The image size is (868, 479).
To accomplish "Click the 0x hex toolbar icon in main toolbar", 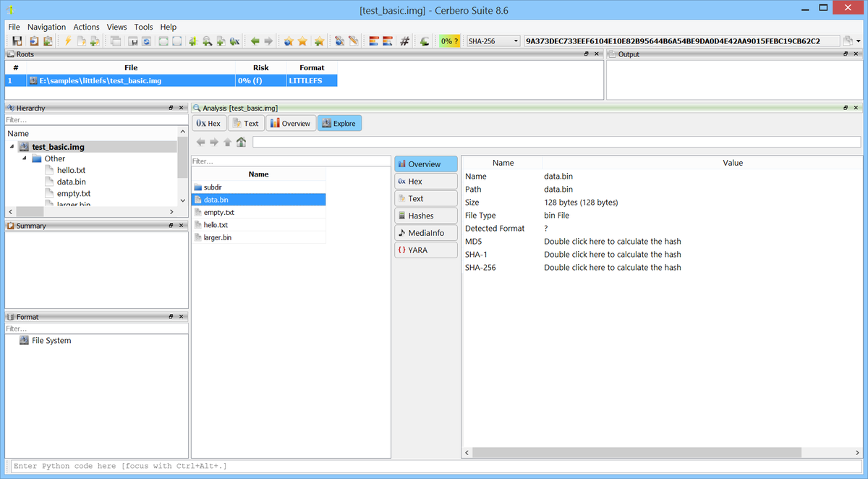I will (234, 41).
